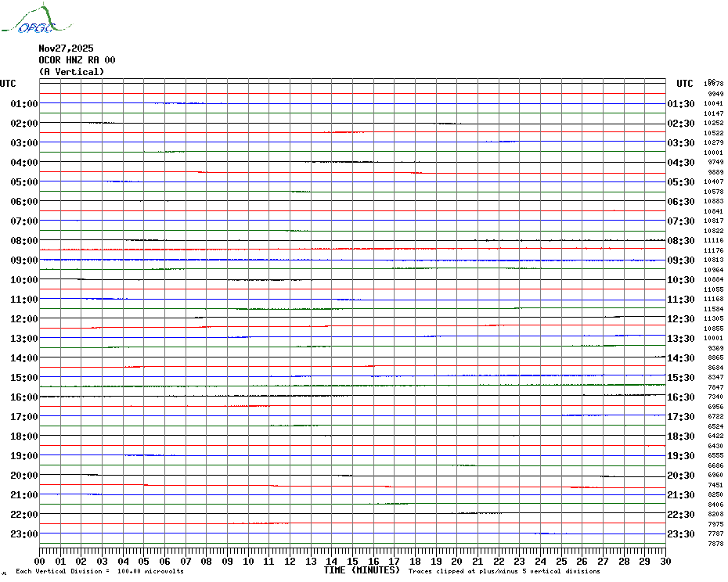Image resolution: width=728 pixels, height=582 pixels.
Task: Select the 02:00 time row label
Action: [x=24, y=123]
